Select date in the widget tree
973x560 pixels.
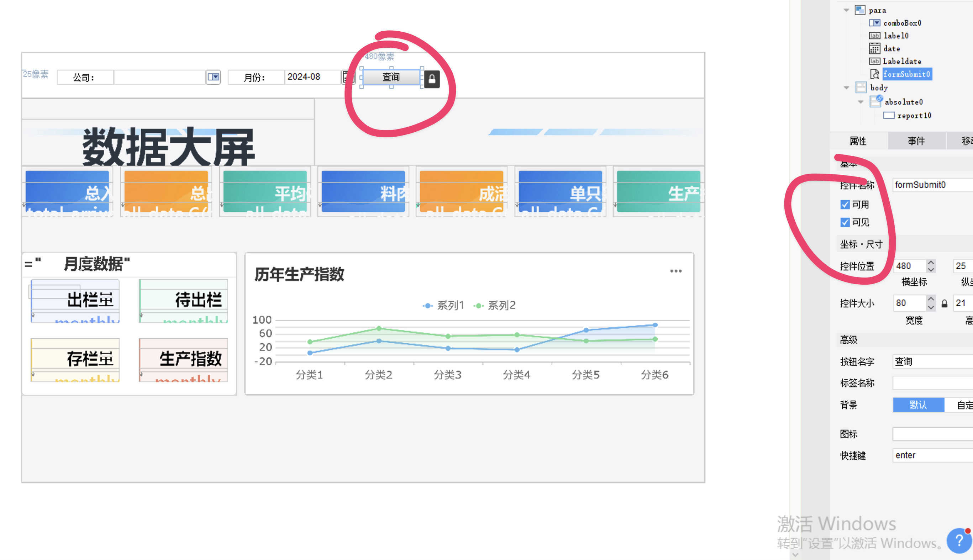[892, 48]
